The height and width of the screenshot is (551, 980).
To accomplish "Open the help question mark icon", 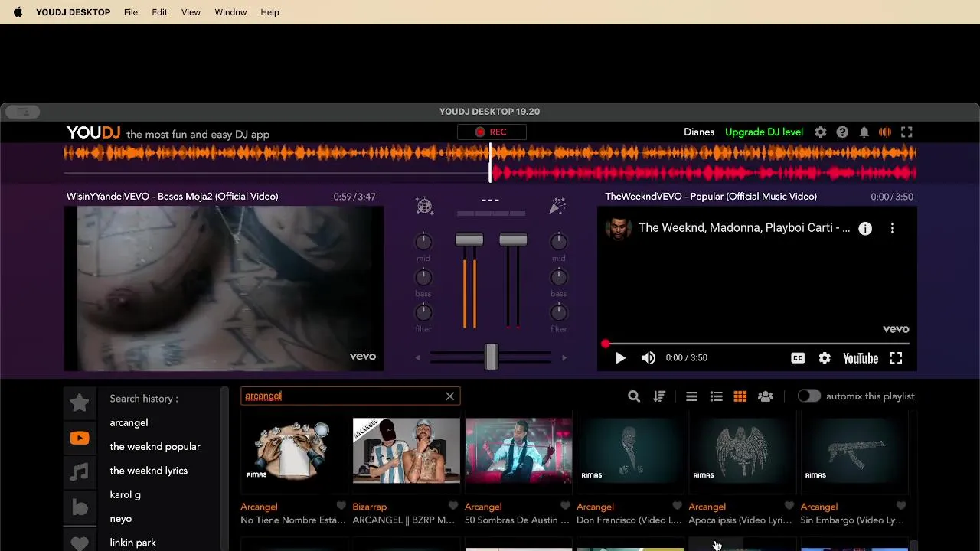I will pos(842,132).
